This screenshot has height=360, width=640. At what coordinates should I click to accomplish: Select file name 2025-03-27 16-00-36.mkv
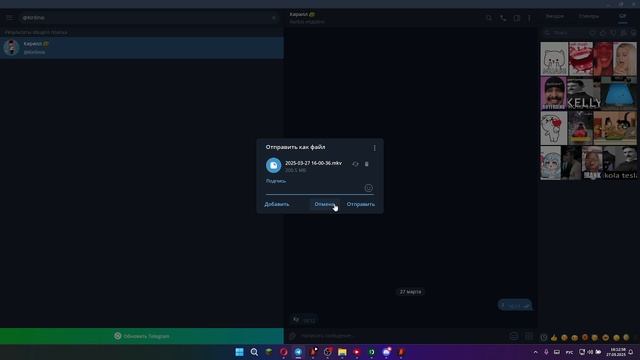[313, 163]
